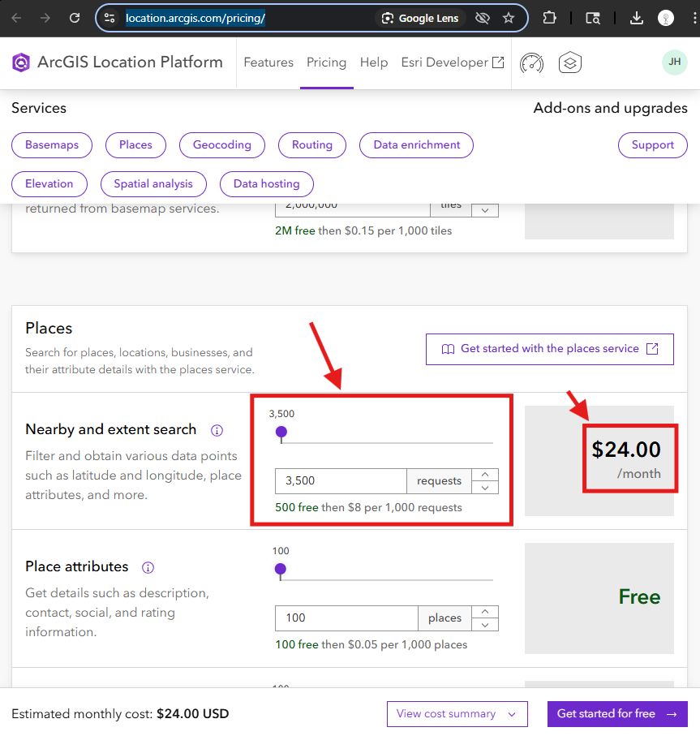Show browser downloads
This screenshot has width=700, height=736.
(636, 19)
